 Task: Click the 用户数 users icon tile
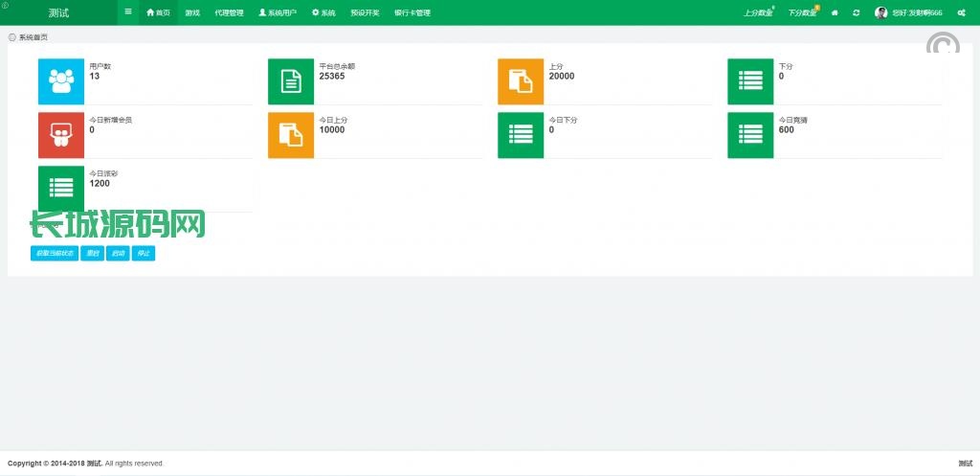pyautogui.click(x=61, y=81)
